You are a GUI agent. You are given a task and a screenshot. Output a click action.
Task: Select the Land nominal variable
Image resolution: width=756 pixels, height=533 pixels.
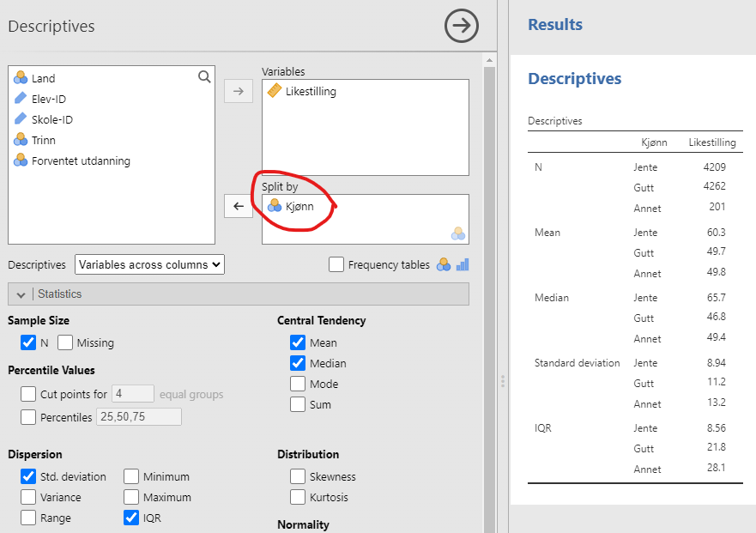tap(43, 78)
